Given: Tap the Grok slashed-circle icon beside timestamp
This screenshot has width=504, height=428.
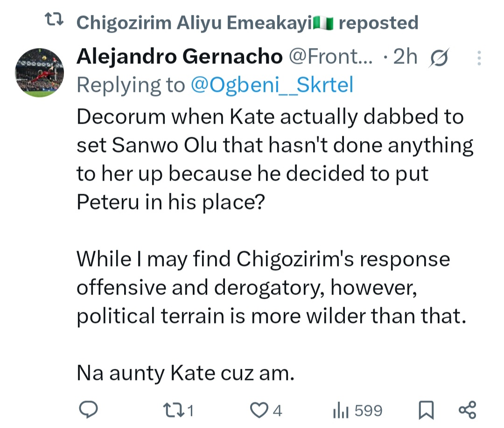Looking at the screenshot, I should (440, 58).
